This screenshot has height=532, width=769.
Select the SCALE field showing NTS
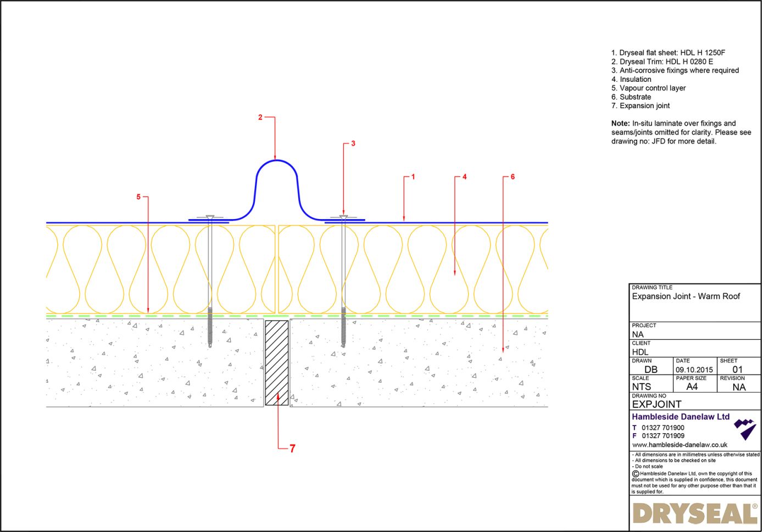click(x=642, y=387)
